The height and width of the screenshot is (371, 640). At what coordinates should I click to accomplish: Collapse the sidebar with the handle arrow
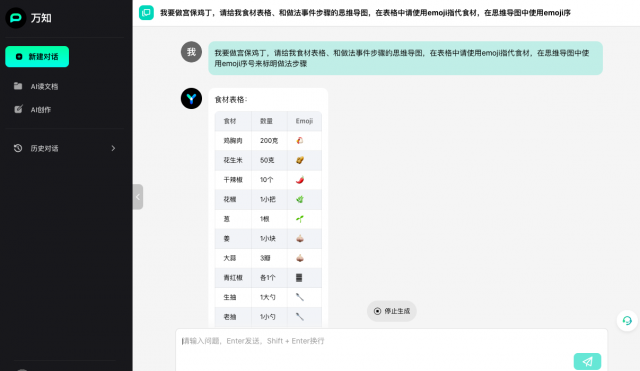click(x=138, y=197)
